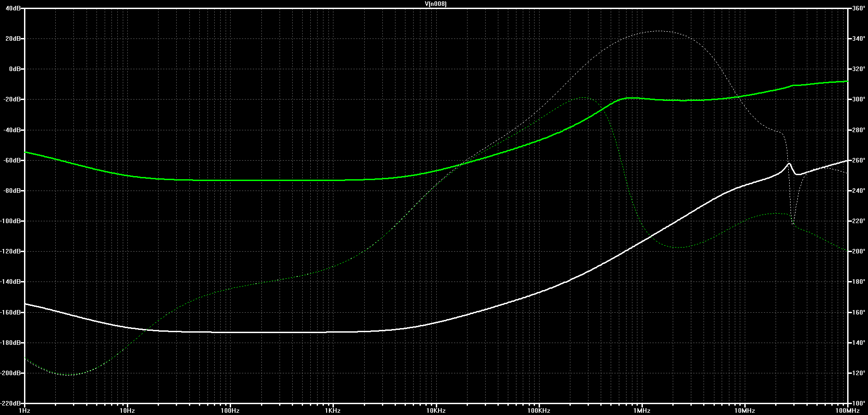The height and width of the screenshot is (415, 868).
Task: Click the 140° phase axis label
Action: pos(858,343)
